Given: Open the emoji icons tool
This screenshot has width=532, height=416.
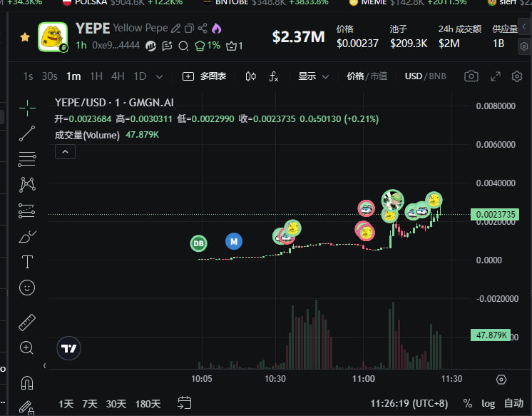Looking at the screenshot, I should coord(27,288).
